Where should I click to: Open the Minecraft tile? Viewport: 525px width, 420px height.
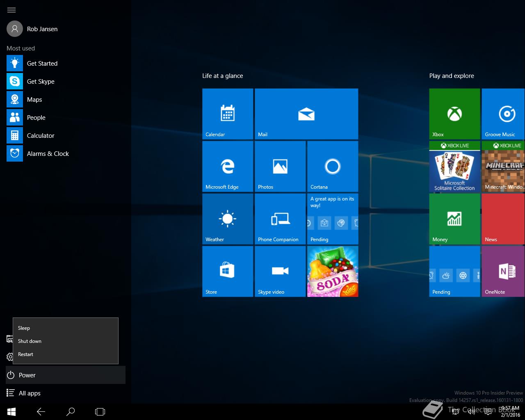click(503, 167)
